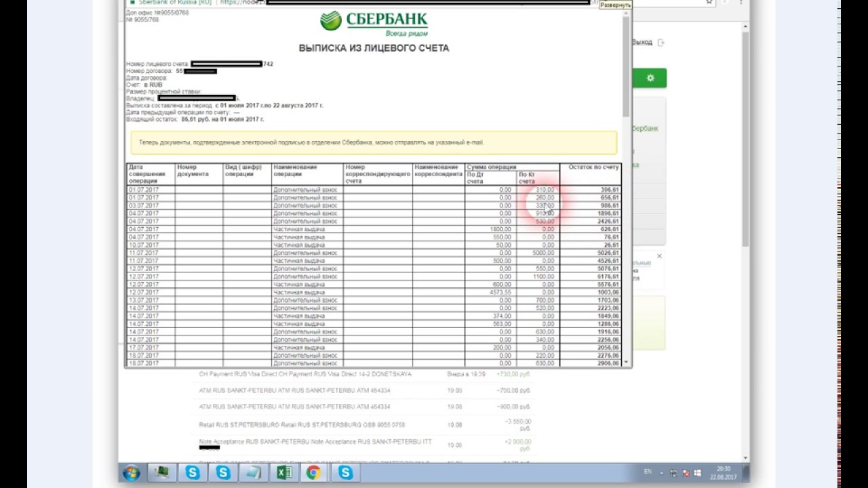
Task: Click the 'Входящий остаток' line in the header
Action: (x=195, y=119)
